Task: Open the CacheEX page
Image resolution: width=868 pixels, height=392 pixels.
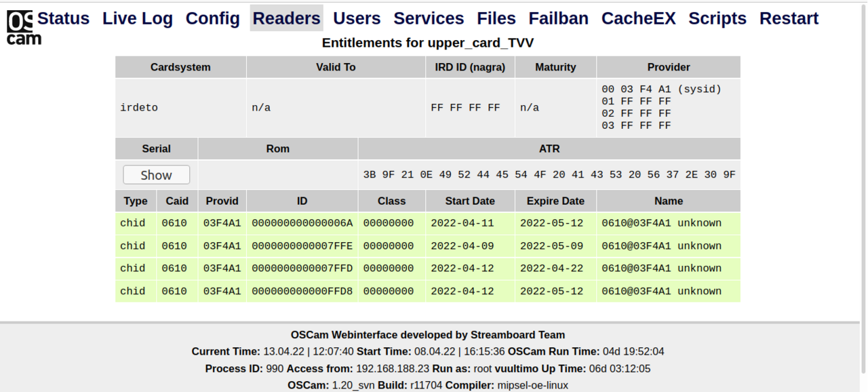Action: pyautogui.click(x=638, y=18)
